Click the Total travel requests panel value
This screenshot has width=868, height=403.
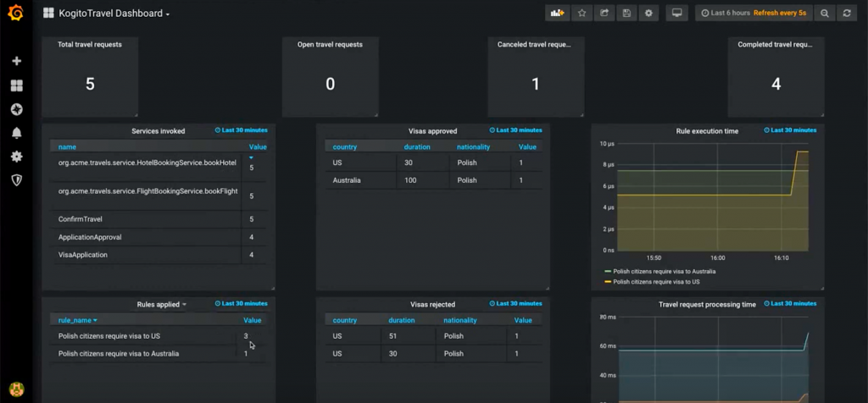tap(90, 84)
